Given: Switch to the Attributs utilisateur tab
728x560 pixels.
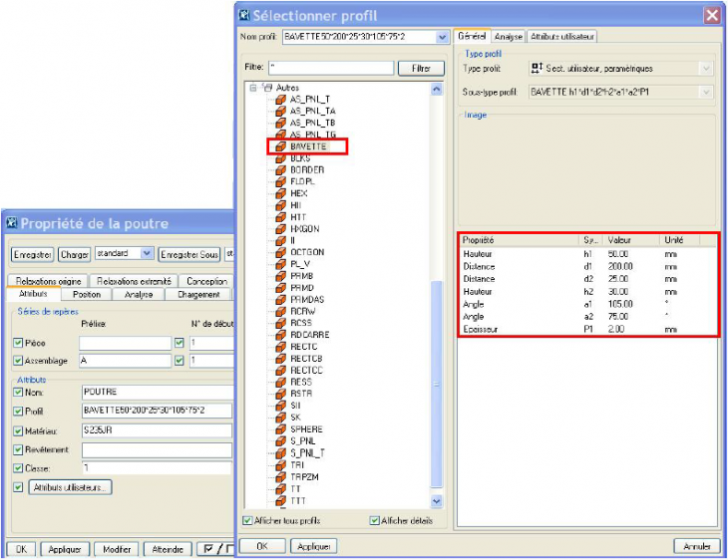Looking at the screenshot, I should pyautogui.click(x=562, y=37).
